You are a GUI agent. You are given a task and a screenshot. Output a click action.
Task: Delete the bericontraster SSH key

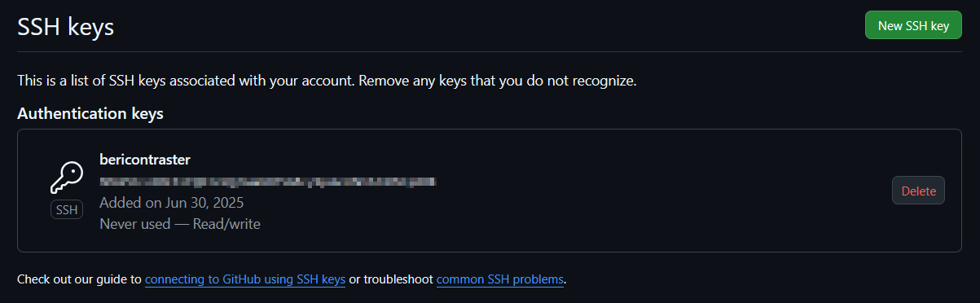point(918,191)
